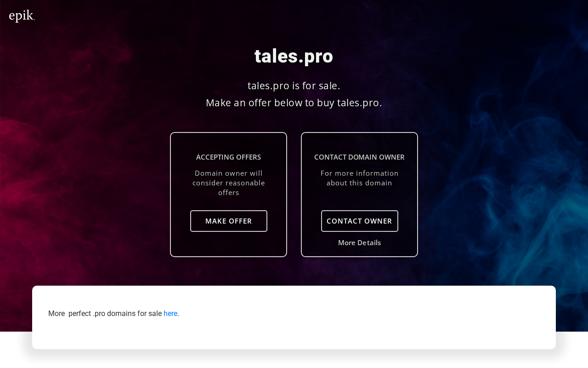Click the registered mark beside epik logo

pyautogui.click(x=34, y=20)
